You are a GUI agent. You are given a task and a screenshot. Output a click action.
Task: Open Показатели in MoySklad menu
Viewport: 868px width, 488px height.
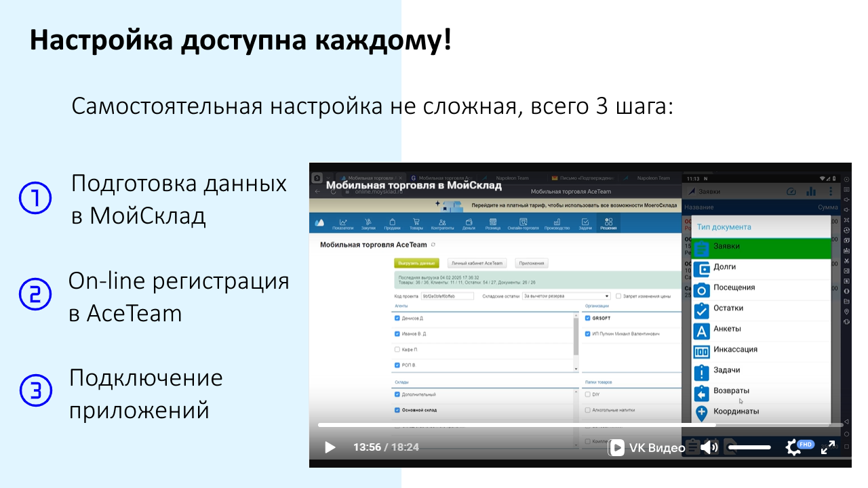343,224
